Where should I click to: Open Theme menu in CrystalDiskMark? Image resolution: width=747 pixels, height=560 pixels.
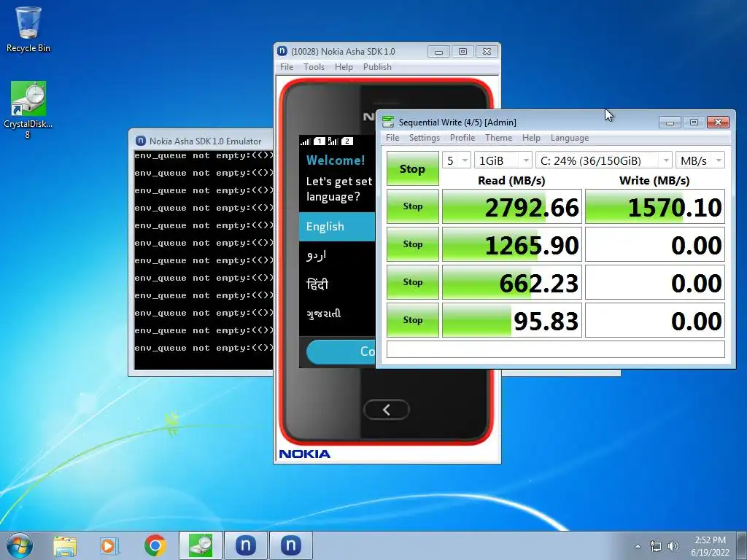coord(498,138)
